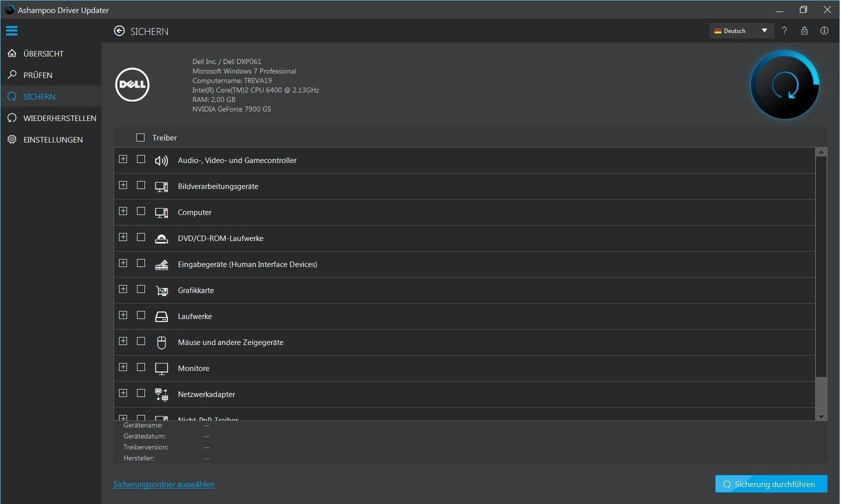841x504 pixels.
Task: Click the house icon beside ÜBERSICHT
Action: click(12, 53)
